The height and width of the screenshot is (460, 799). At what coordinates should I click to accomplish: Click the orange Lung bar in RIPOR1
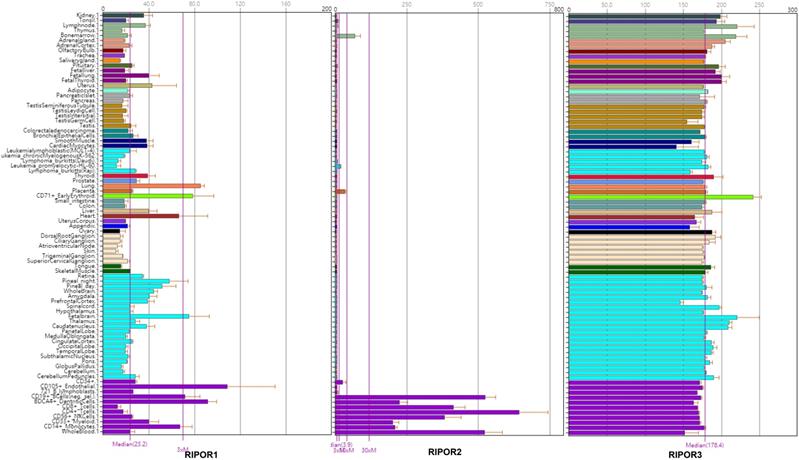[152, 186]
